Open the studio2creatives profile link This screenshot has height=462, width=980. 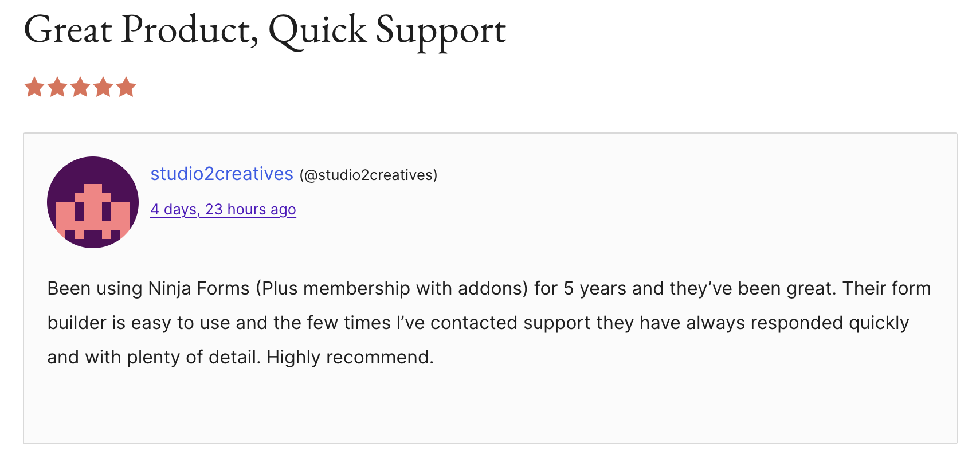point(222,174)
